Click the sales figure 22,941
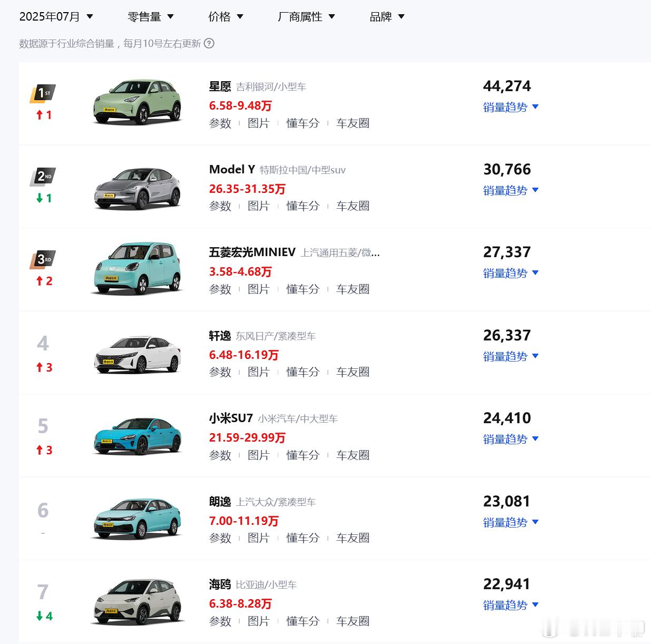Screen dimensions: 651x644 coord(507,584)
